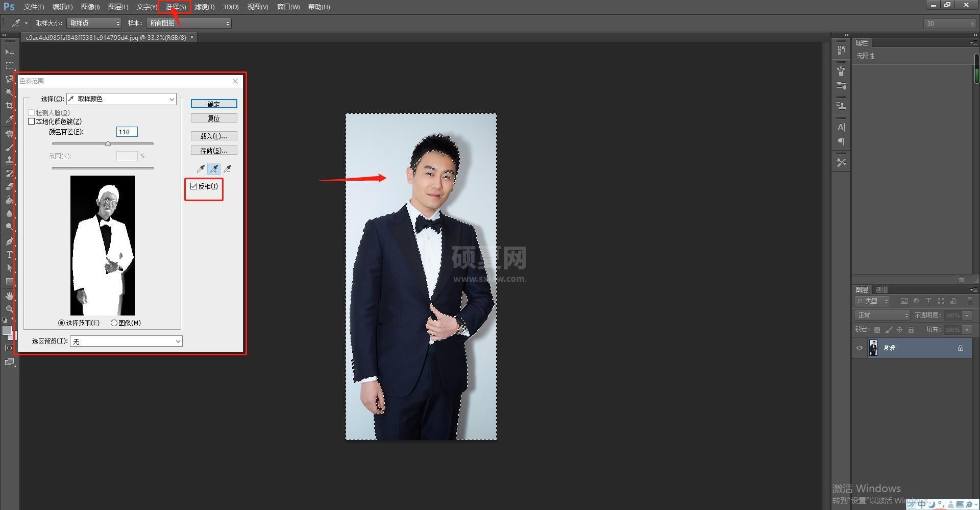Open the Tool Presets wrench icon
980x510 pixels.
(841, 162)
